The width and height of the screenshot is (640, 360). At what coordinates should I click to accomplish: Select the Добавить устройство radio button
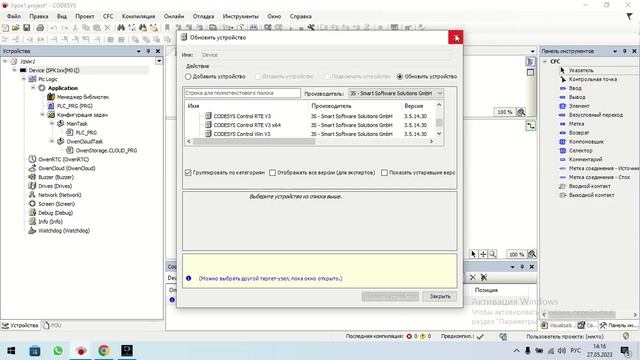click(x=188, y=77)
